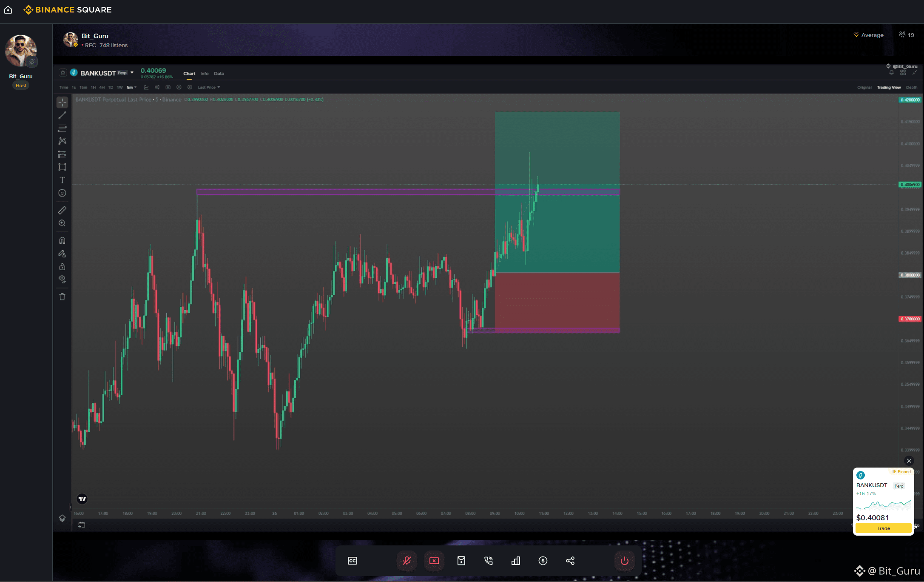Take a chart snapshot with camera icon
The image size is (924, 582).
[168, 87]
